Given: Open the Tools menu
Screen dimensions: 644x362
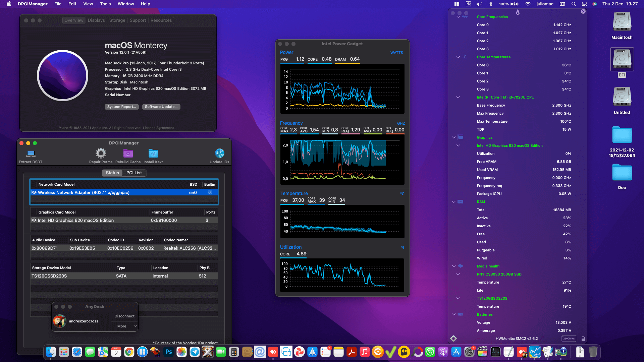Looking at the screenshot, I should pyautogui.click(x=105, y=4).
